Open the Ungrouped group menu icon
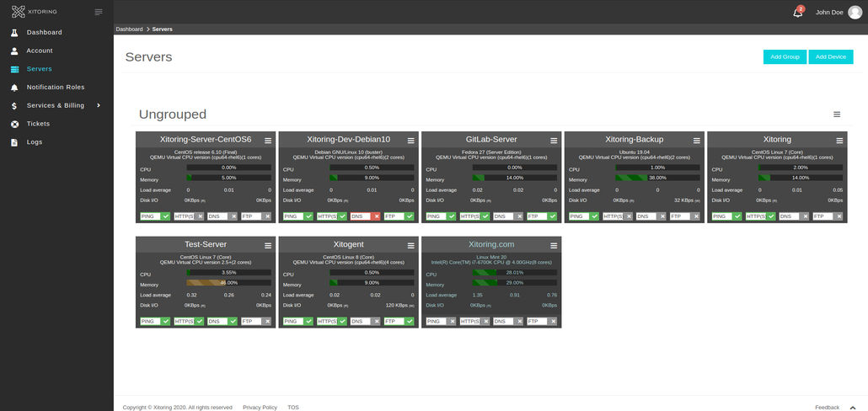 point(837,115)
